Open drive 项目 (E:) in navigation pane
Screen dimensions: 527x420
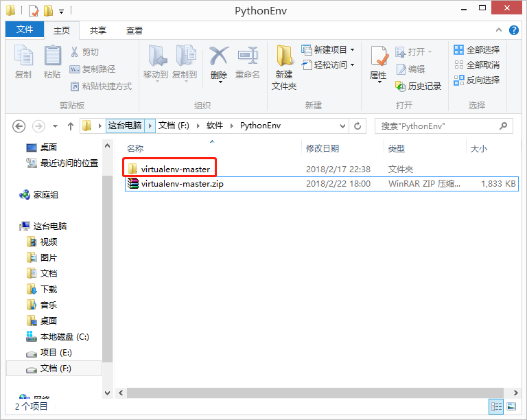[49, 353]
